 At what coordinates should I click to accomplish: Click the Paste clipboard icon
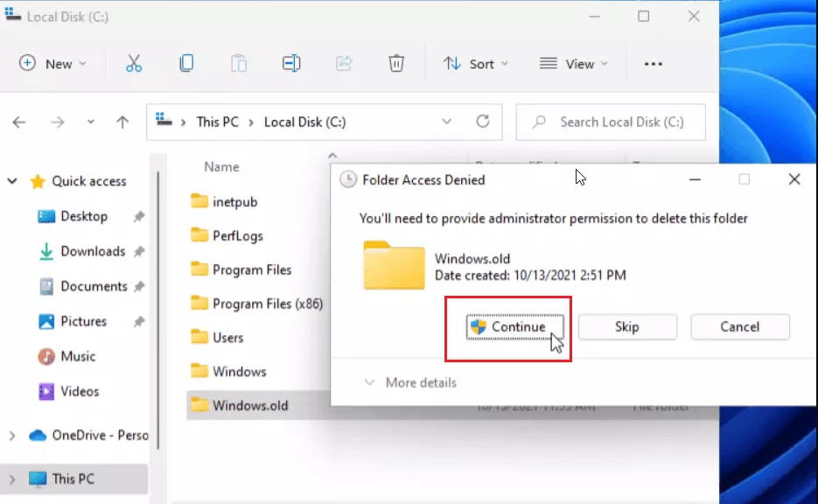239,64
